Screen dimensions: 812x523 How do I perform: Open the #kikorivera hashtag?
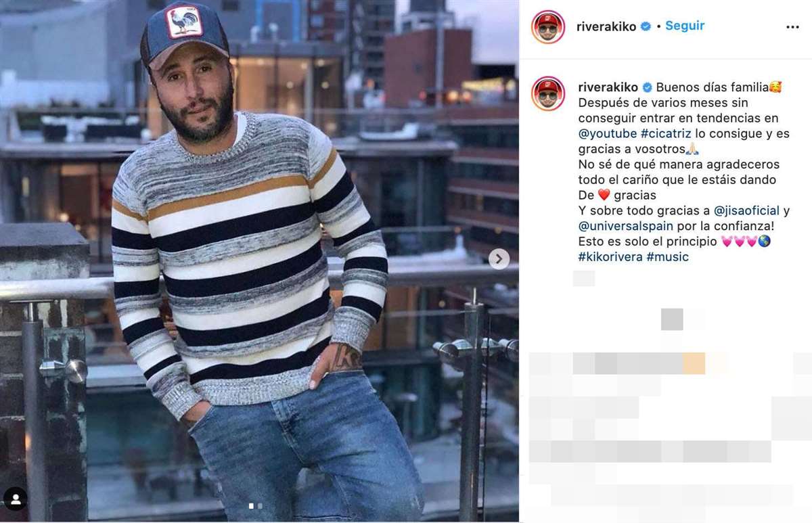610,257
